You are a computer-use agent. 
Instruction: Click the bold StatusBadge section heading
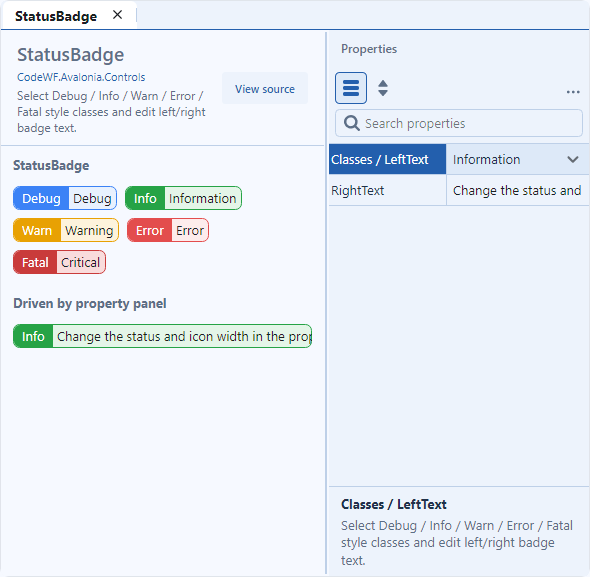click(51, 166)
